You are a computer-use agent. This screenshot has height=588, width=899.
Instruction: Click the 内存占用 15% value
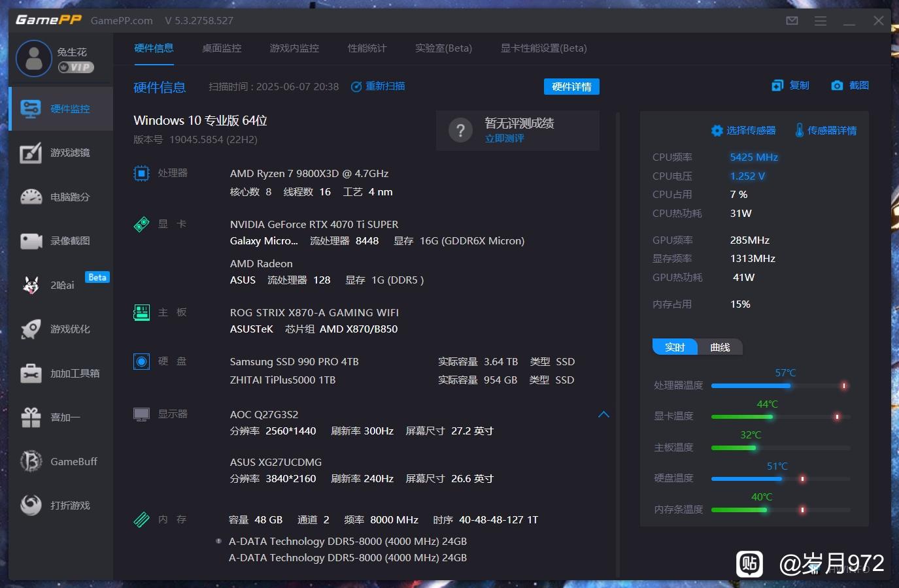click(740, 304)
